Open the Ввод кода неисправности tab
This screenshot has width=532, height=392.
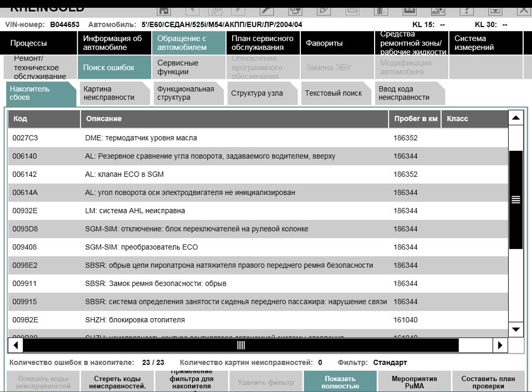pyautogui.click(x=410, y=93)
